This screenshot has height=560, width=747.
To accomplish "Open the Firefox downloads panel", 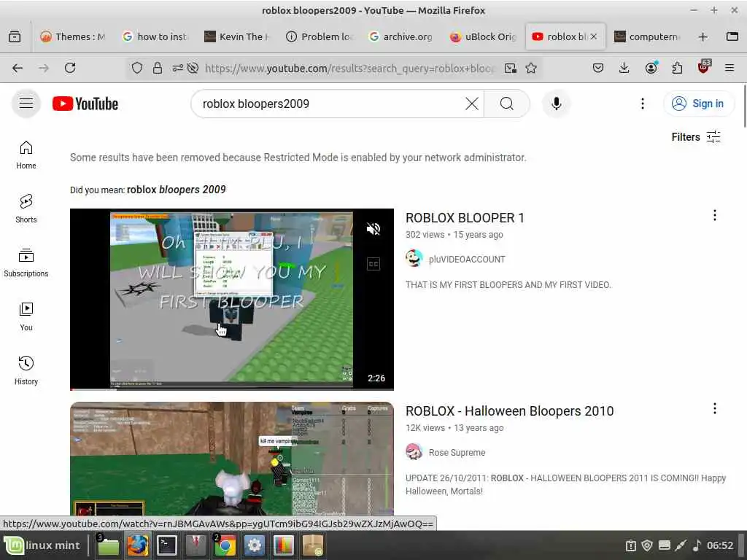I will [x=624, y=68].
